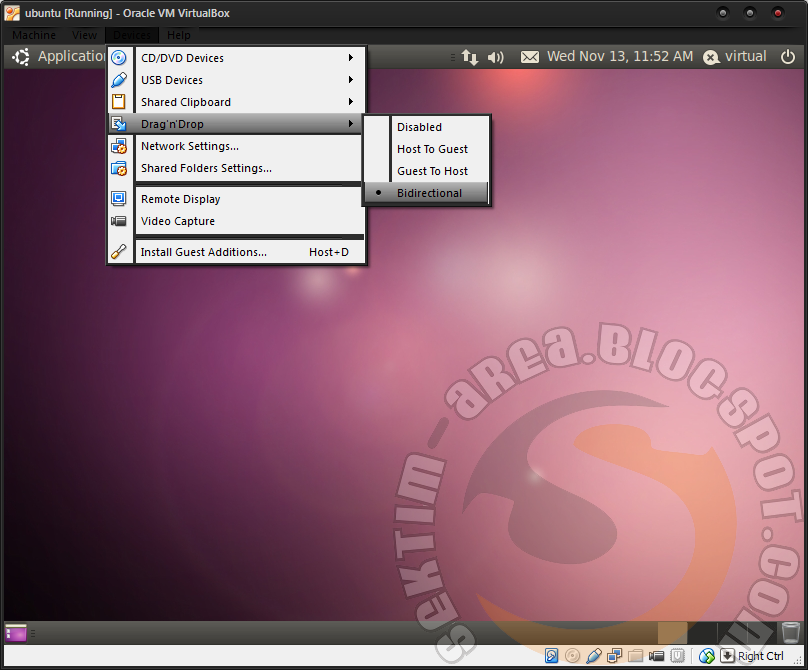The width and height of the screenshot is (808, 670).
Task: Click video capture indicator in status bar
Action: tap(656, 656)
